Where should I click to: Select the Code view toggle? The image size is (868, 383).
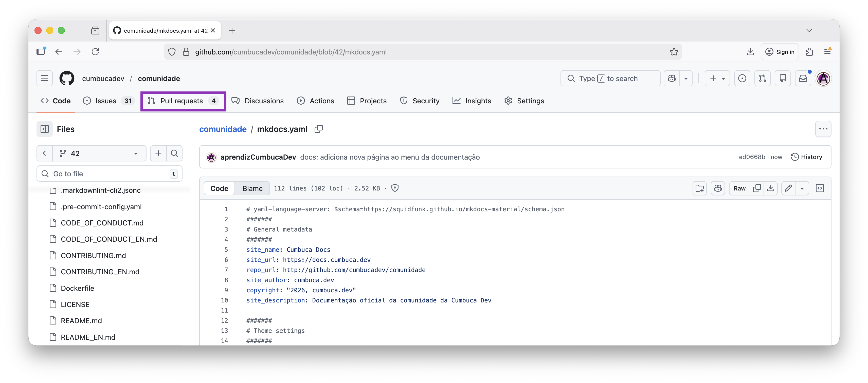[219, 188]
